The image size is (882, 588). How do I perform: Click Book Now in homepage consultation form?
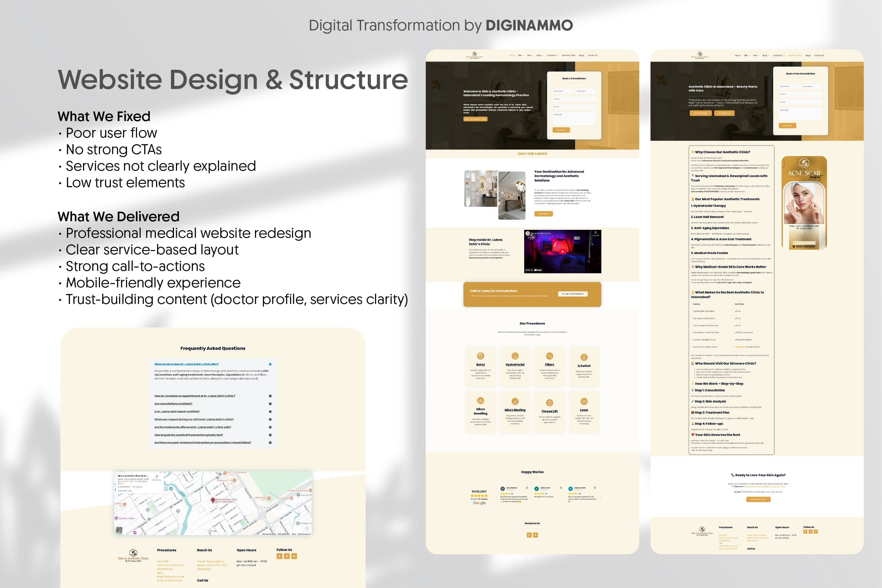561,130
